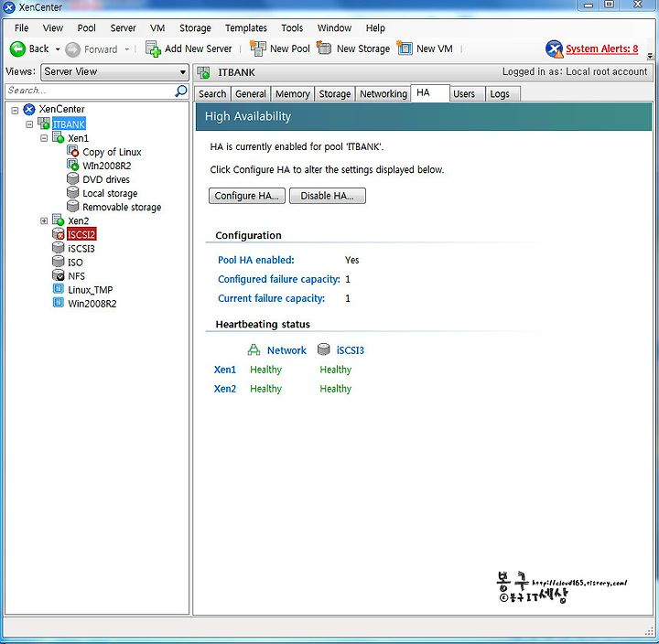Switch to the Storage tab

click(x=335, y=93)
